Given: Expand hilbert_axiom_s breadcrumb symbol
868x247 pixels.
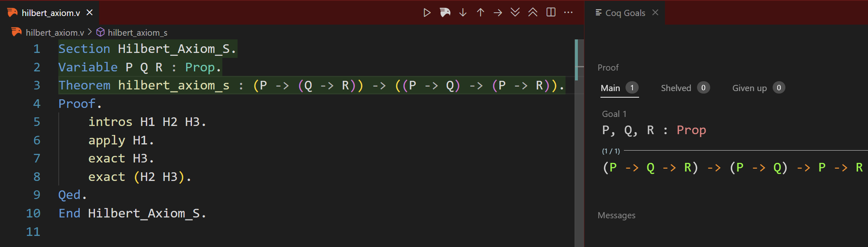Looking at the screenshot, I should pos(137,32).
